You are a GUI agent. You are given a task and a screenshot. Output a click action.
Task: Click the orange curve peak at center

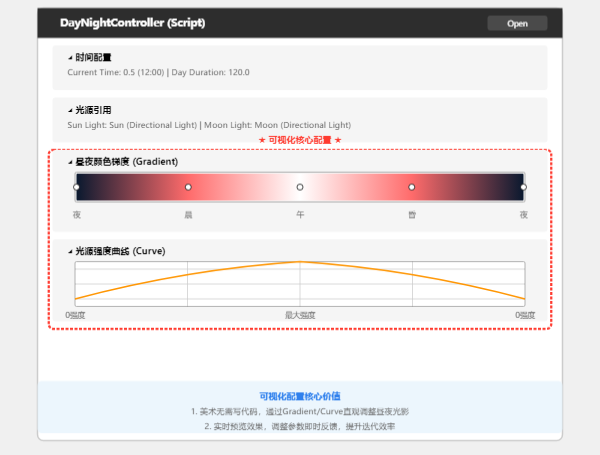[x=300, y=262]
